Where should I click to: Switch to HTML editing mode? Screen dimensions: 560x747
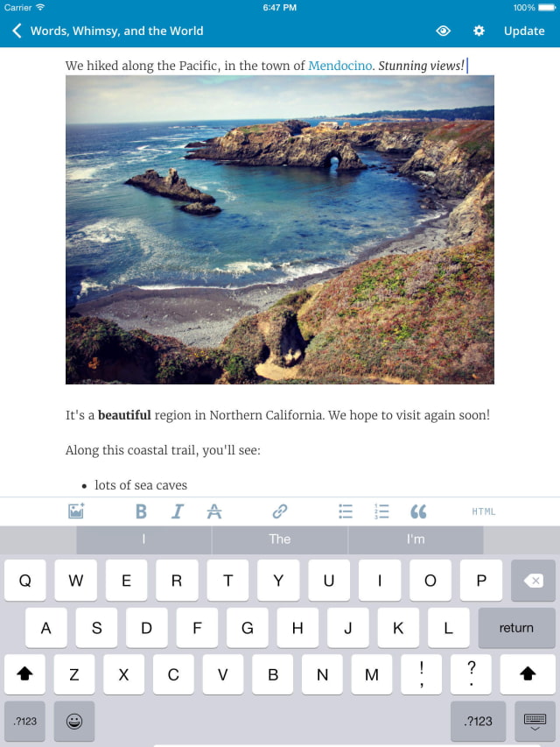484,511
